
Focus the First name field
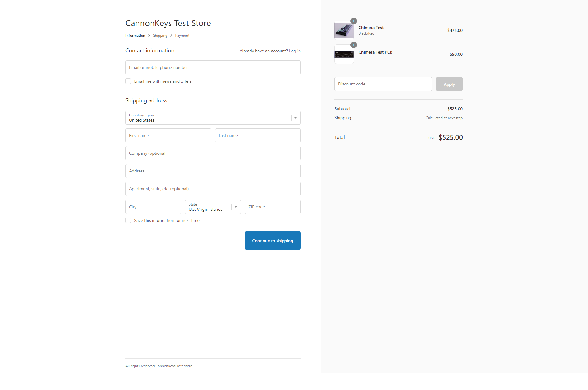point(168,135)
